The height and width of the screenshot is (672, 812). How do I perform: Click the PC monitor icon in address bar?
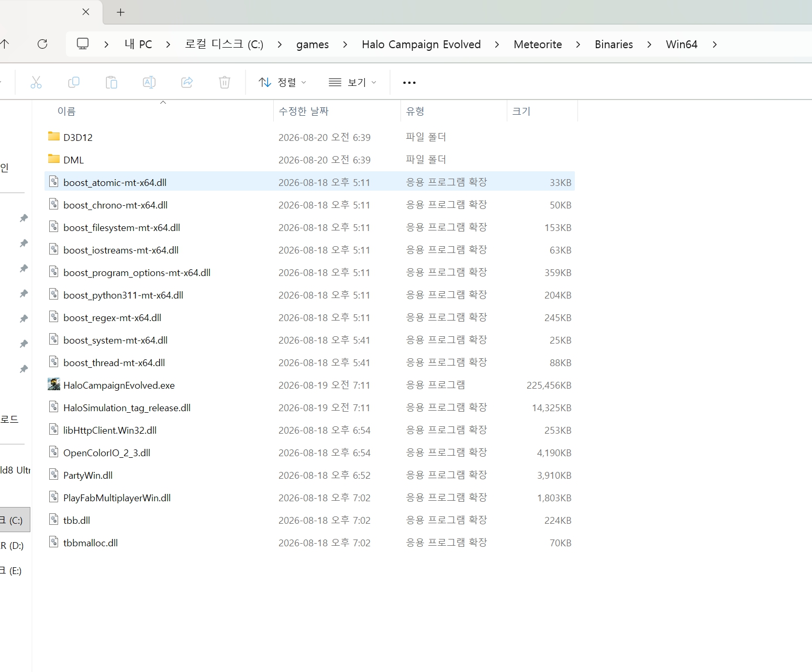(x=83, y=44)
